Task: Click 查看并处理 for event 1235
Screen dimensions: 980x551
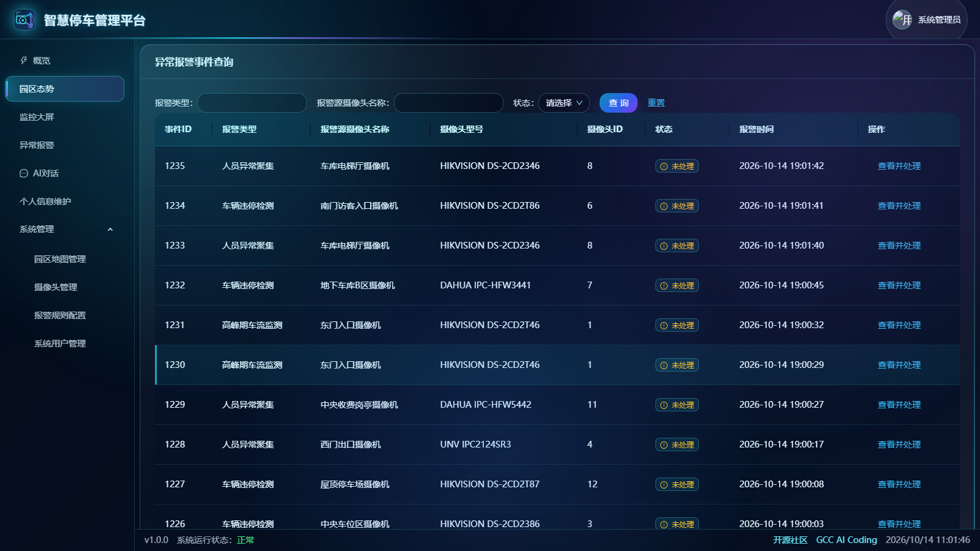Action: click(899, 166)
